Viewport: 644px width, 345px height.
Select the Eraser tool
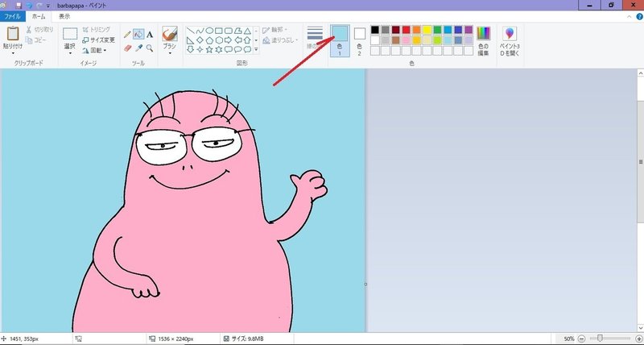click(127, 48)
